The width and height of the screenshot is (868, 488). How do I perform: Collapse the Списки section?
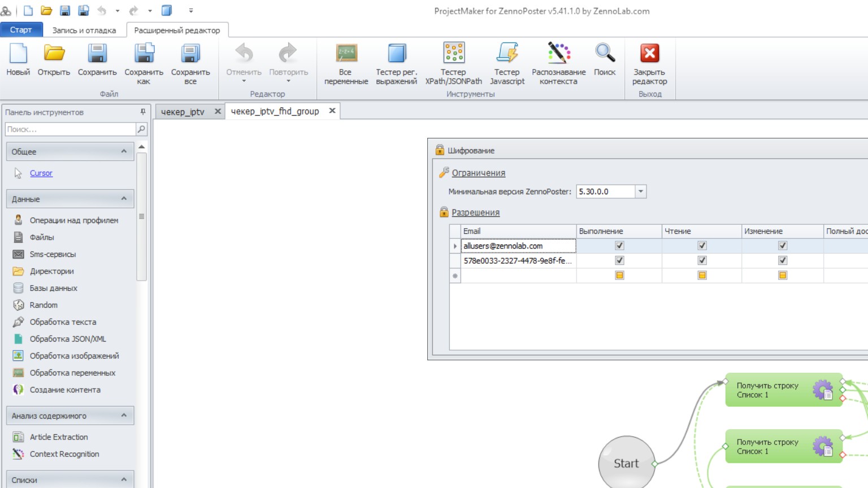(x=124, y=480)
